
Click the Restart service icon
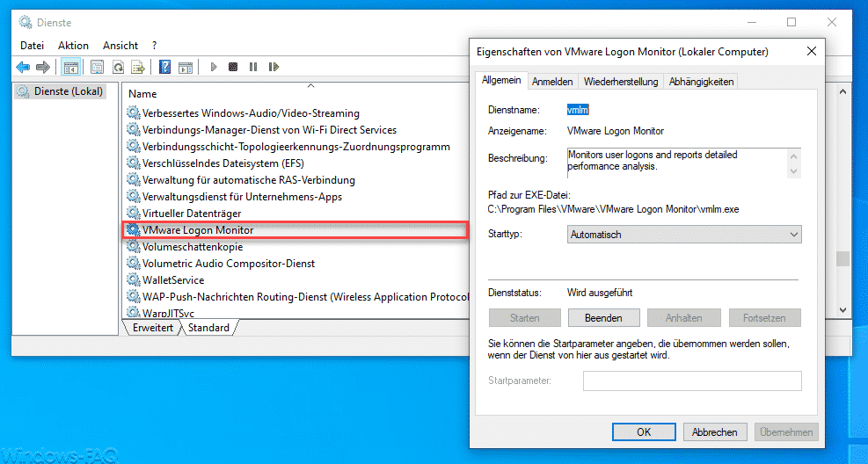274,67
